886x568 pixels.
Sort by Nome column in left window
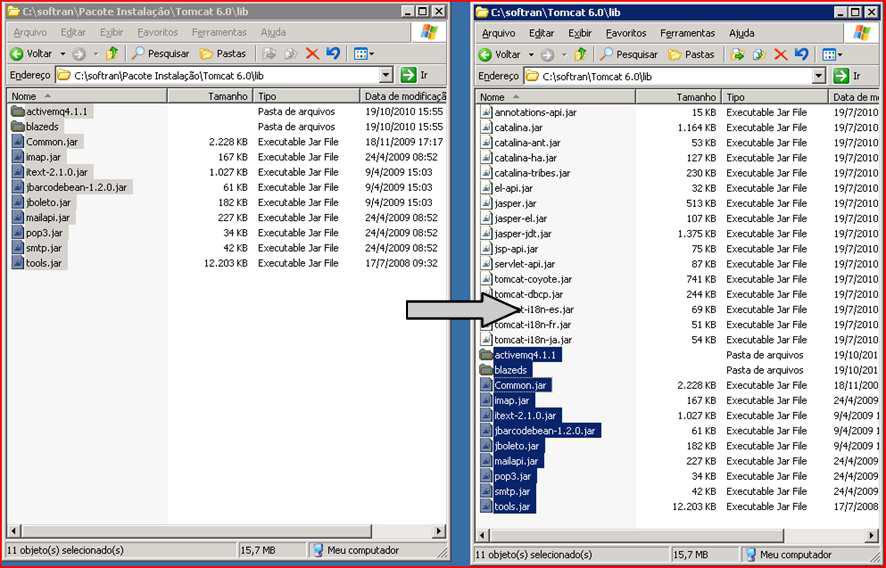tap(87, 96)
